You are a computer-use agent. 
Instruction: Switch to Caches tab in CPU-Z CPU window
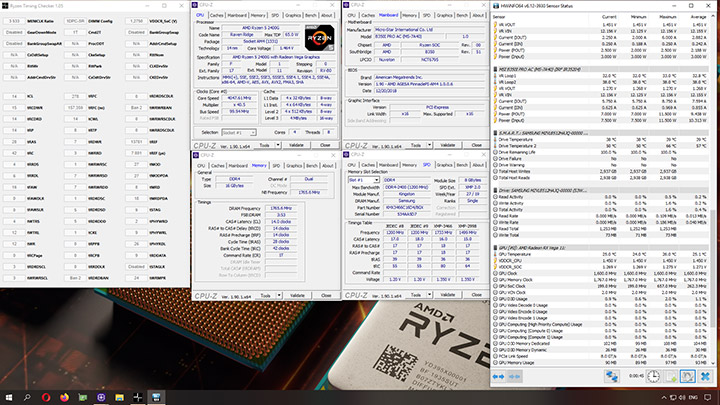click(217, 15)
